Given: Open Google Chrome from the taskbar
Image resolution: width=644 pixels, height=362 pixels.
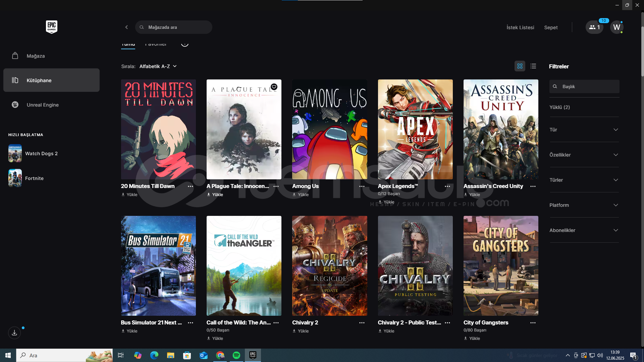Looking at the screenshot, I should (x=220, y=355).
